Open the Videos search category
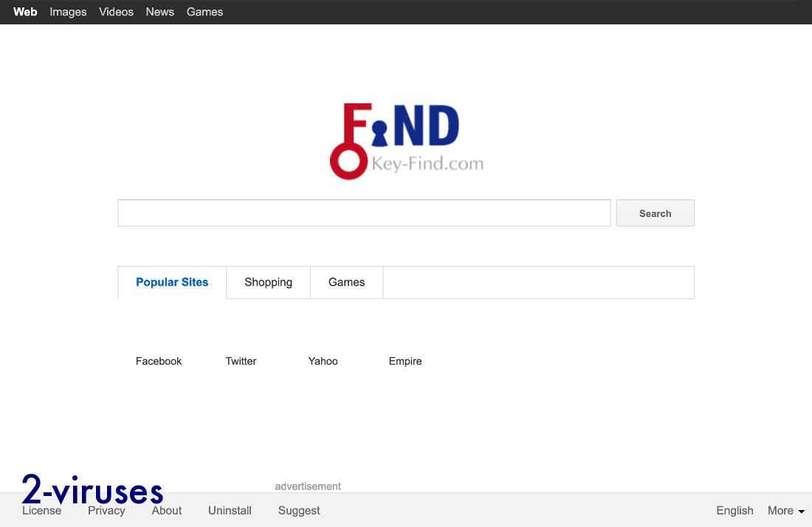 pyautogui.click(x=116, y=12)
